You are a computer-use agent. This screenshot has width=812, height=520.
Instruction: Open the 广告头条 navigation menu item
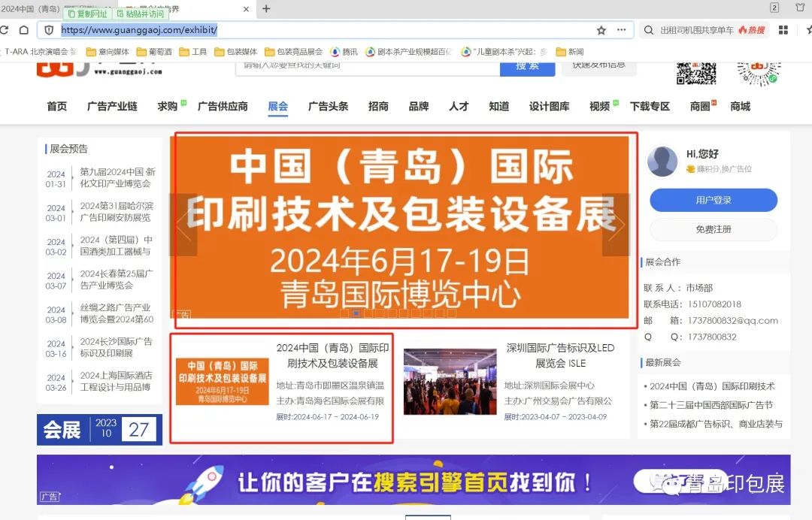click(328, 107)
